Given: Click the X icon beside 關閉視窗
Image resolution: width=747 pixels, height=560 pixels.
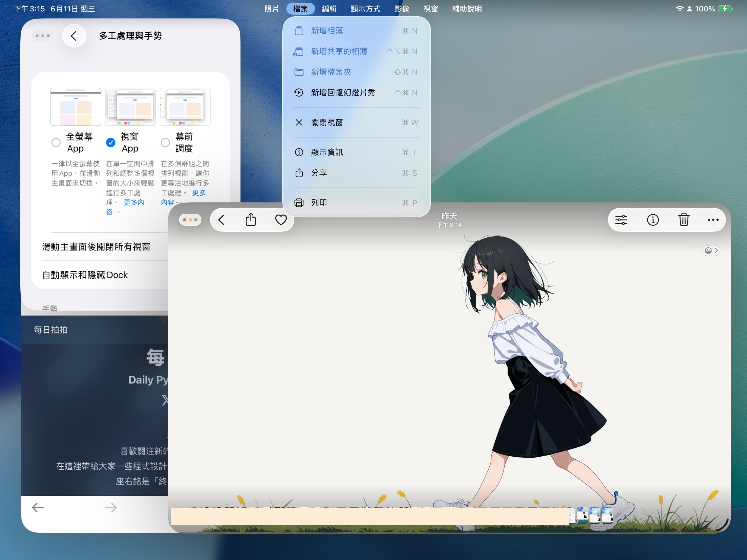Looking at the screenshot, I should [299, 122].
